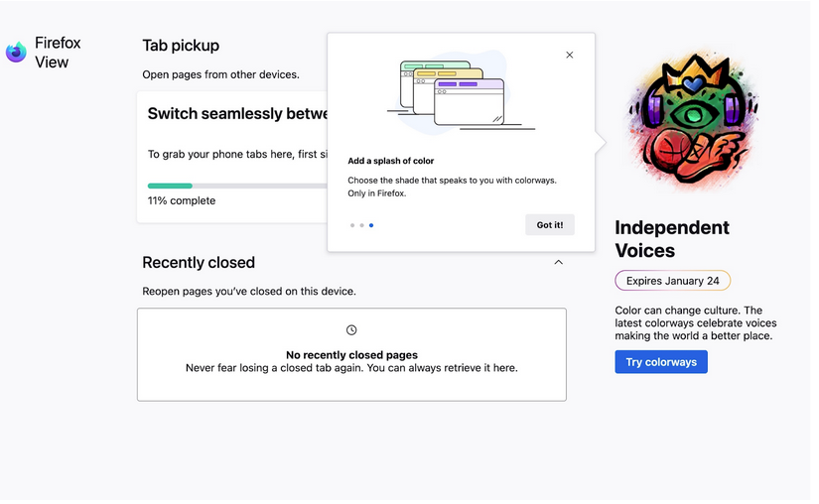
Task: Close the colorways splash popup
Action: tap(570, 55)
